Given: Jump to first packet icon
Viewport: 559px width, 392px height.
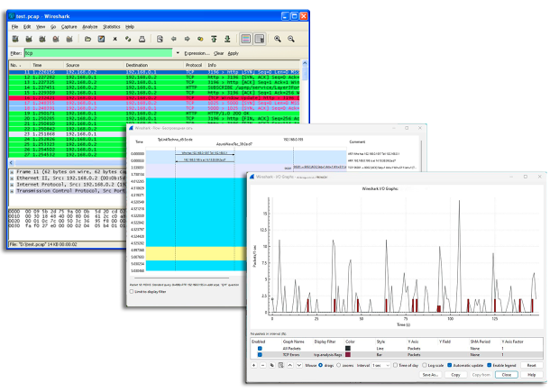Looking at the screenshot, I should [214, 39].
